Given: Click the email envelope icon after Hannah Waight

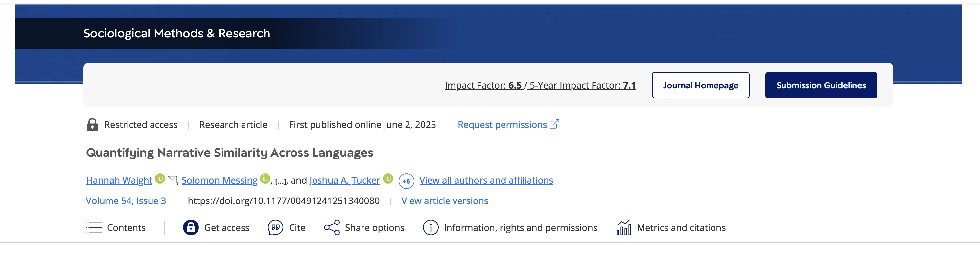Looking at the screenshot, I should pos(172,179).
